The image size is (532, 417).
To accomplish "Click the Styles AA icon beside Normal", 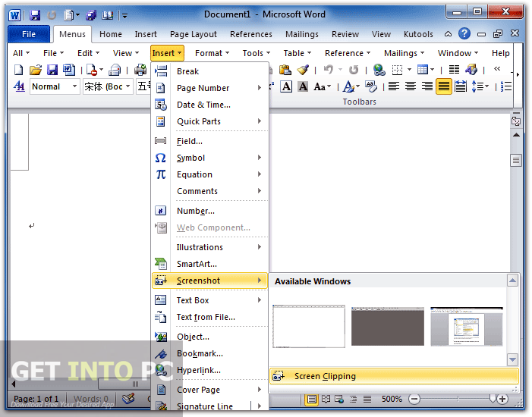I will tap(19, 86).
